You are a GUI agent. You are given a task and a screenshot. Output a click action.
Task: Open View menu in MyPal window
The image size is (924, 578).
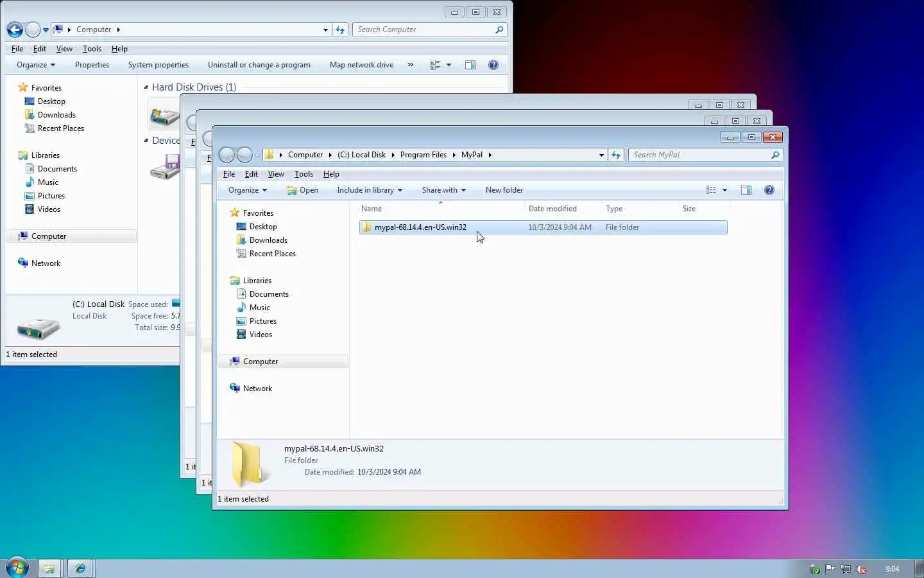click(x=276, y=174)
